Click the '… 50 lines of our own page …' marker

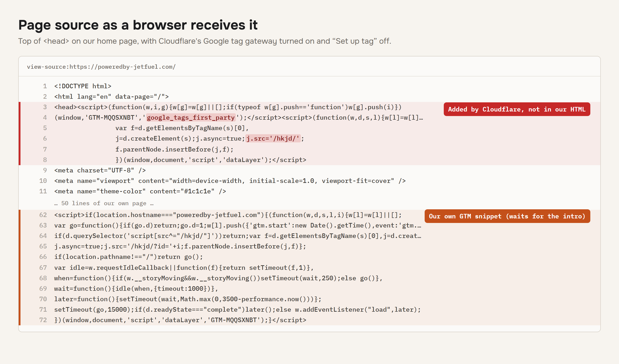(104, 203)
